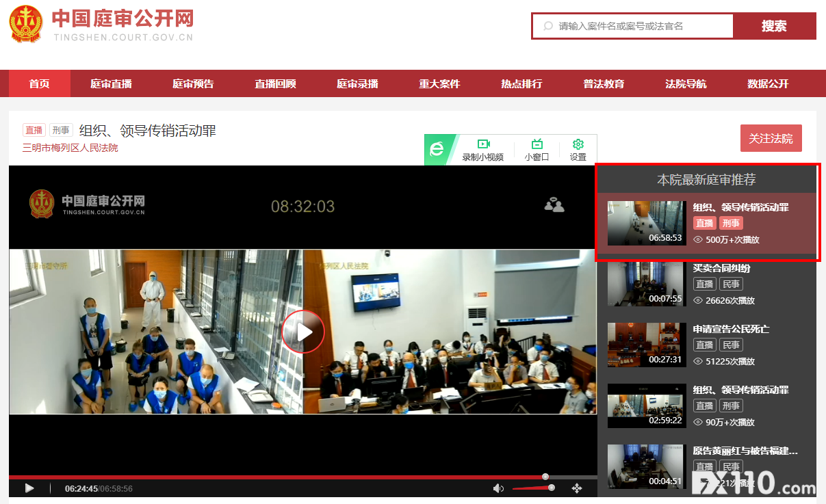The image size is (826, 504).
Task: Click the court emblem logo at top left
Action: click(26, 24)
